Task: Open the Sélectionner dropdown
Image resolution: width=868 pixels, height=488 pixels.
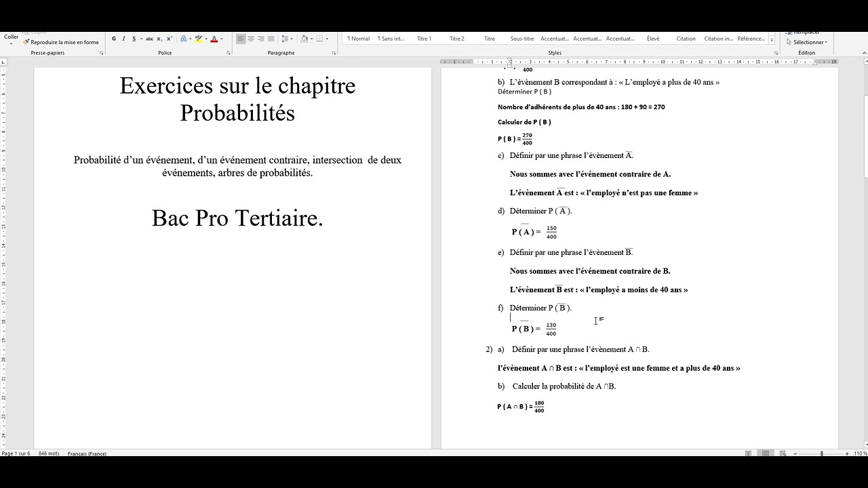Action: click(x=807, y=42)
